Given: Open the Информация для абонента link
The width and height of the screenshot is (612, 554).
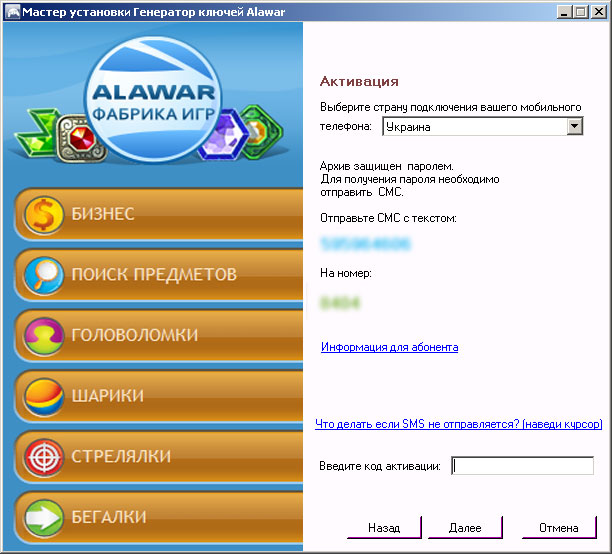Looking at the screenshot, I should coord(389,347).
